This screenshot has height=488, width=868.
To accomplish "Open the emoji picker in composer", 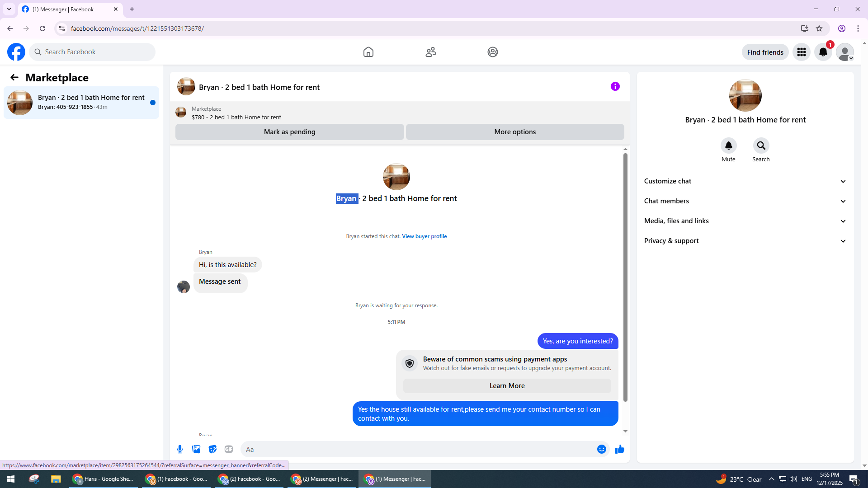I will pos(601,449).
